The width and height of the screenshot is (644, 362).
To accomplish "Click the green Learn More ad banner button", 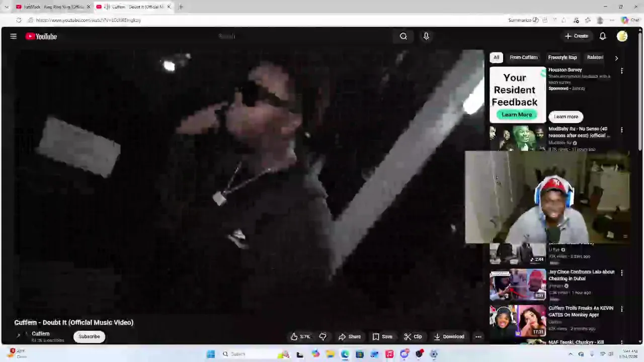I will click(x=517, y=115).
